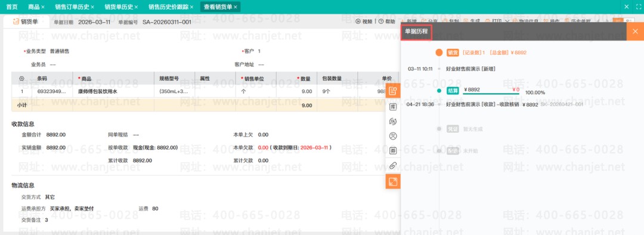
Task: Open the 历 history sidebar icon
Action: [392, 122]
